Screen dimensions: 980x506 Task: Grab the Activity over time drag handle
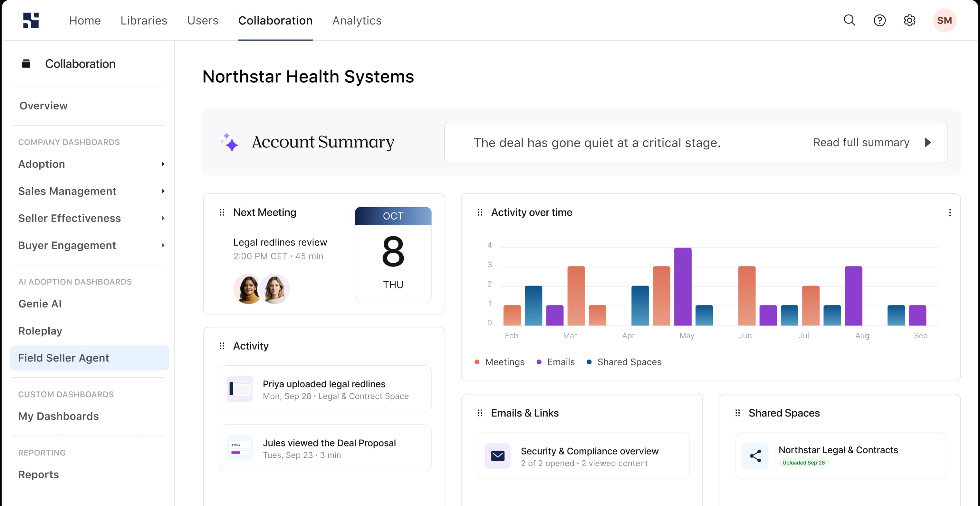[x=480, y=212]
